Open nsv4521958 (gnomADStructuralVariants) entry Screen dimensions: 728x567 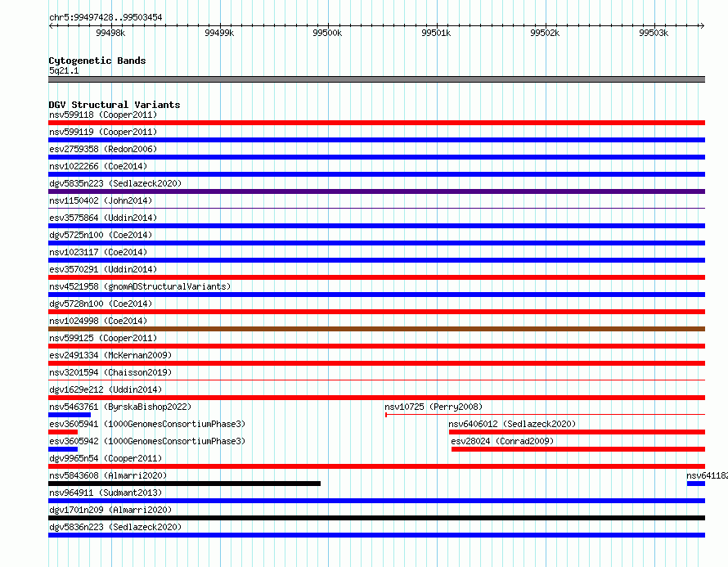(140, 286)
